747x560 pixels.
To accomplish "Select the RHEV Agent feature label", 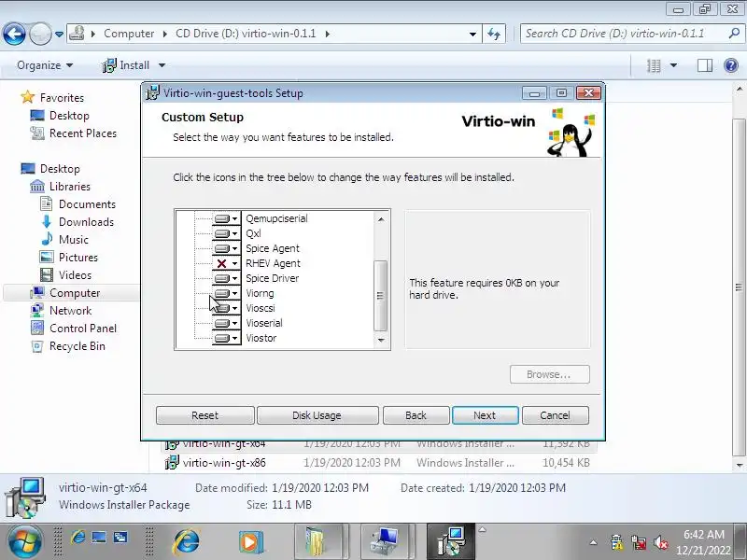I will [273, 263].
